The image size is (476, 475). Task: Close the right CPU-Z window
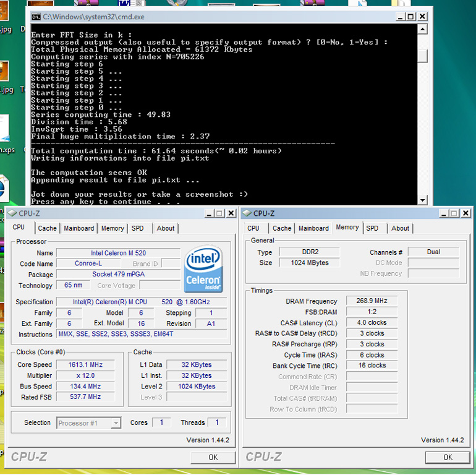click(x=465, y=213)
